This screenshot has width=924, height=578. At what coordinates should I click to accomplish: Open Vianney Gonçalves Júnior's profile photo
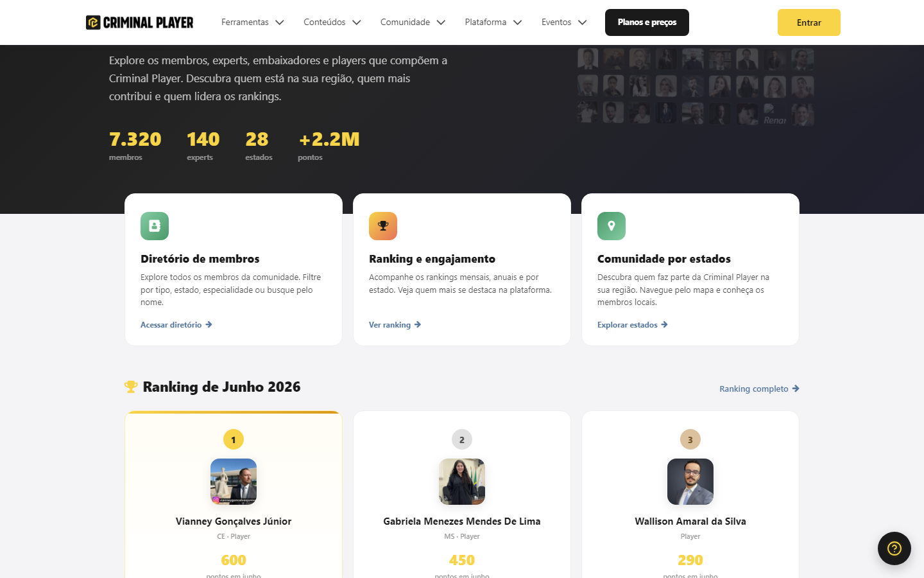[x=234, y=482]
